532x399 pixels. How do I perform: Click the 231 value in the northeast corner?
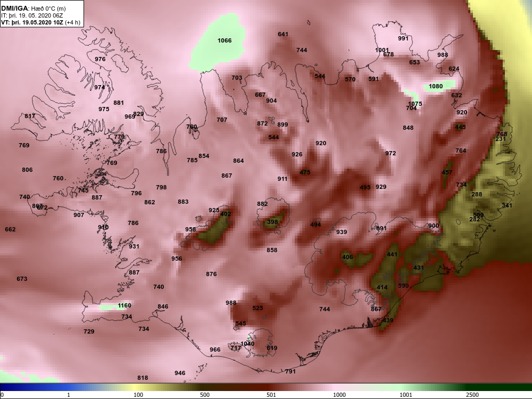click(x=501, y=139)
